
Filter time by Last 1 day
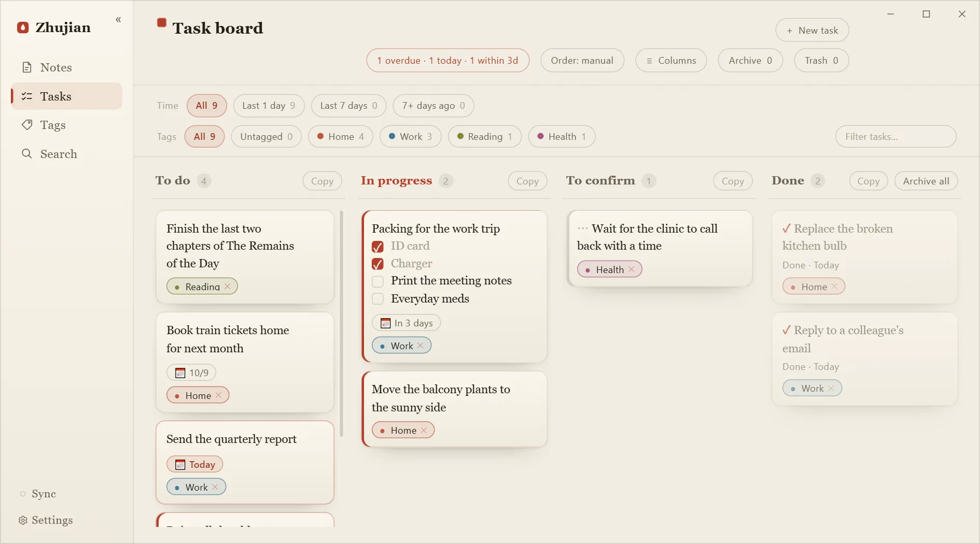pos(269,106)
